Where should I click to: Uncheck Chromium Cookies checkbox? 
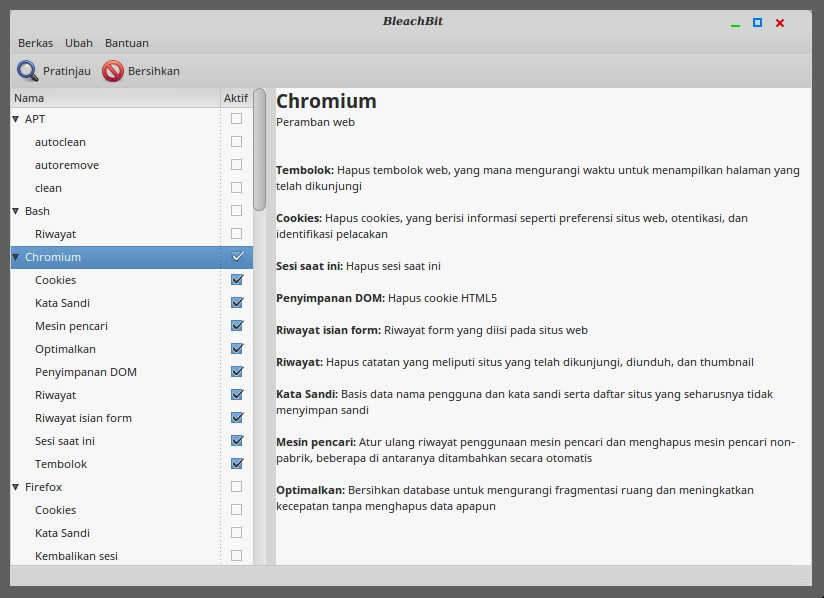pyautogui.click(x=238, y=280)
